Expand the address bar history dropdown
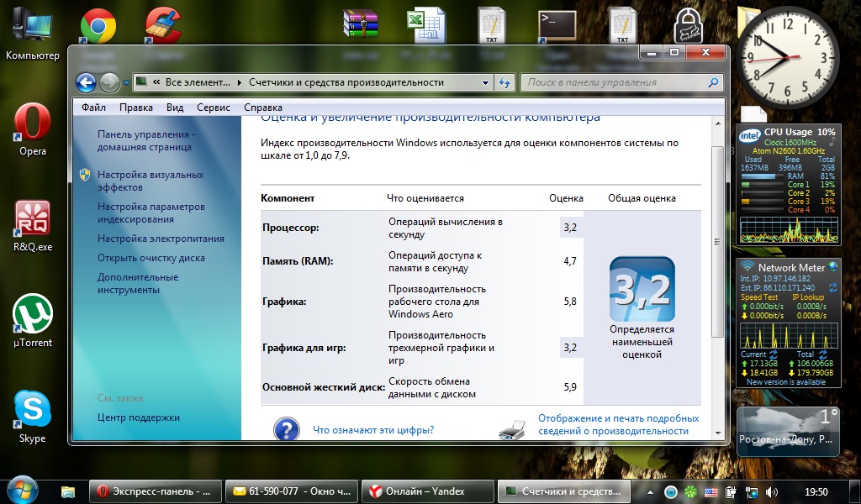 click(485, 82)
